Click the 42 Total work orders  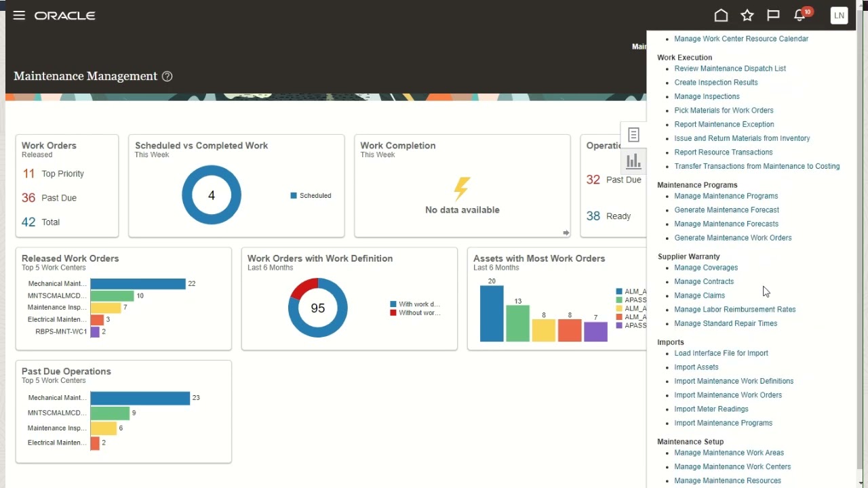tap(41, 222)
